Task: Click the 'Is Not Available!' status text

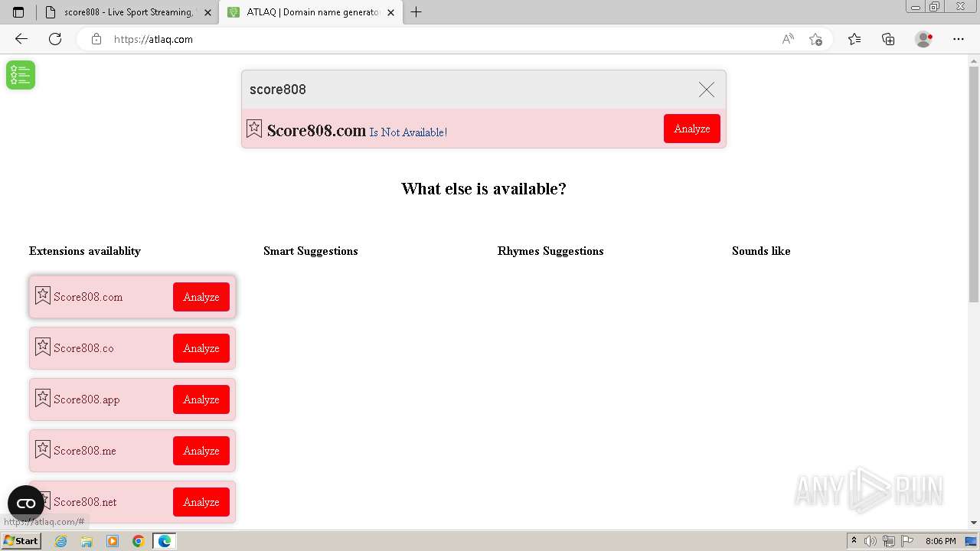Action: pos(408,132)
